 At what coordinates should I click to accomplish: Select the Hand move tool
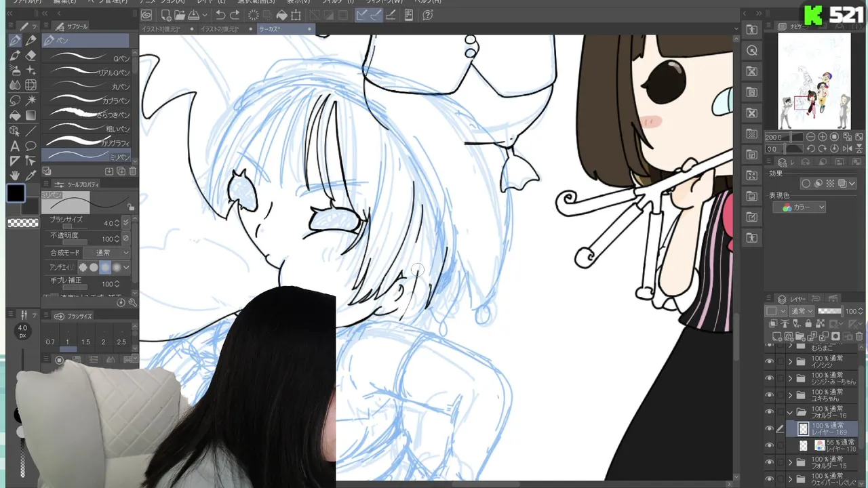[15, 176]
